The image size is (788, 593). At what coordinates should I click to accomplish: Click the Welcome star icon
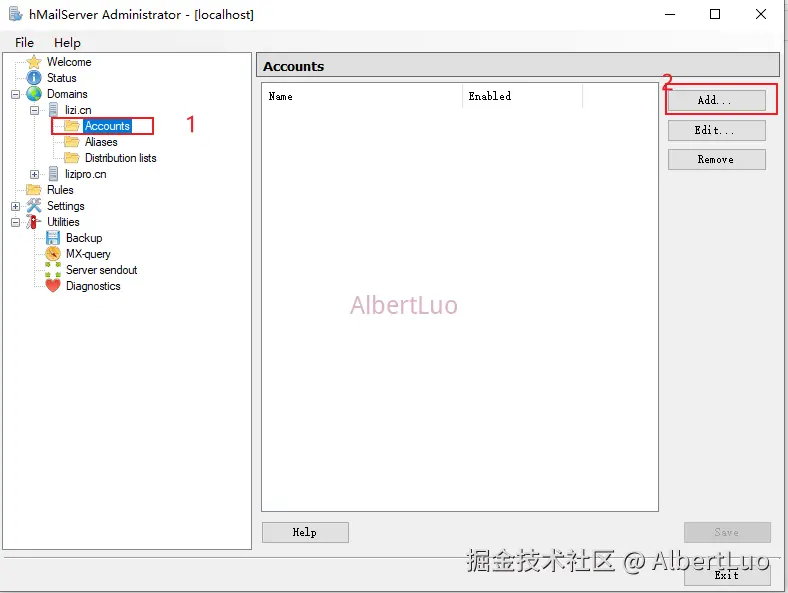(34, 62)
